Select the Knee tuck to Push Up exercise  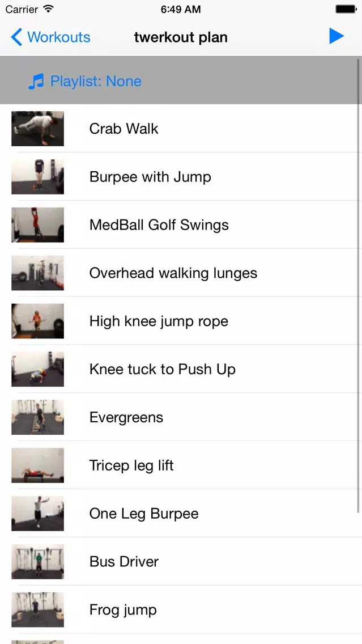(162, 370)
